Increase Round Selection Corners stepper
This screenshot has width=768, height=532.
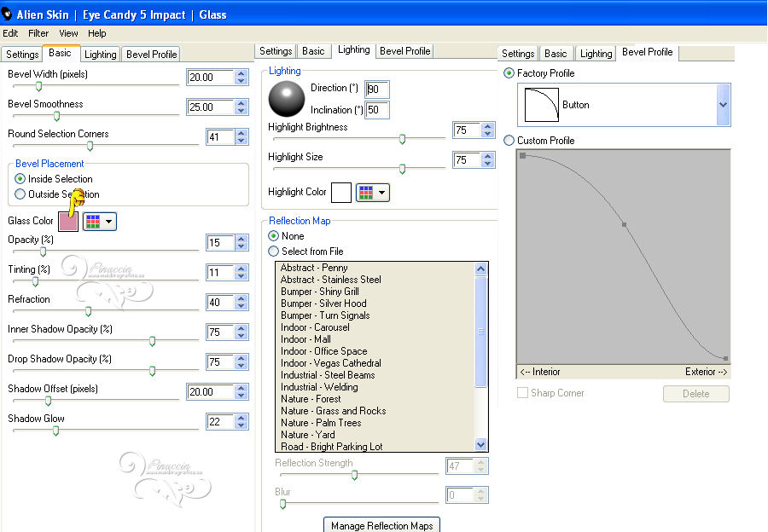coord(241,133)
